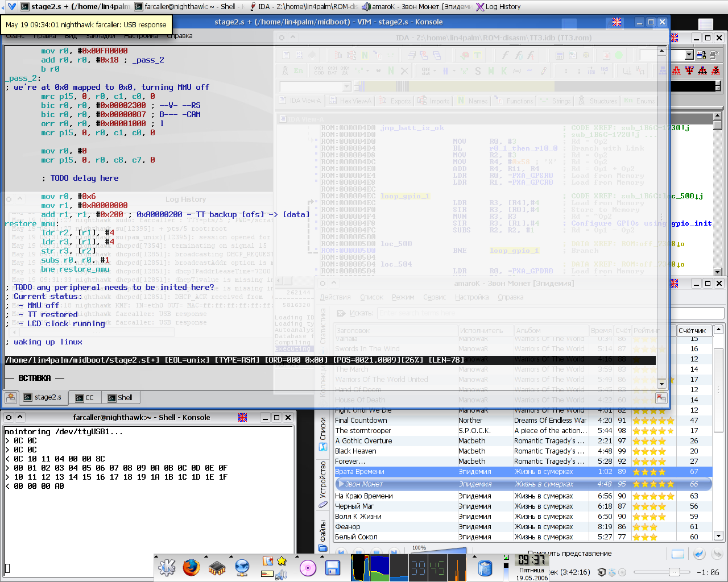The height and width of the screenshot is (582, 728).
Task: Switch to Log History in the taskbar
Action: (x=498, y=7)
